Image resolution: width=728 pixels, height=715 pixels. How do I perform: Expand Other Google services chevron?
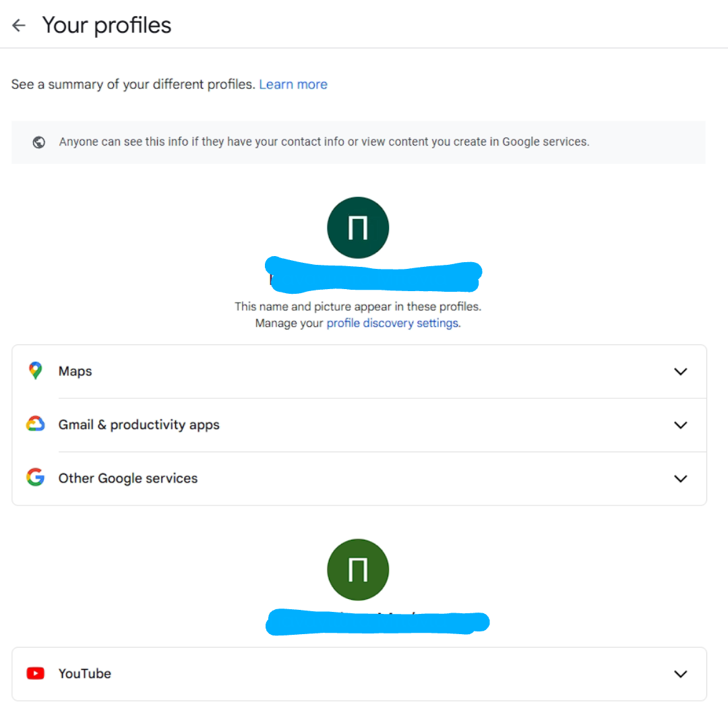[681, 478]
